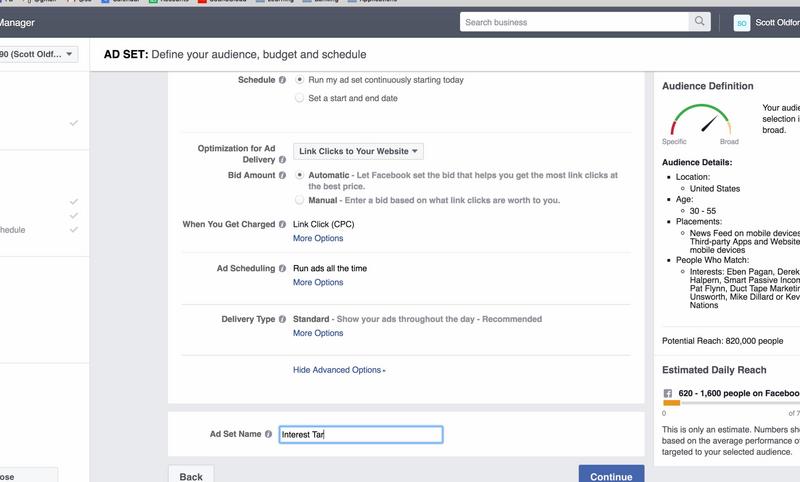Click United States location entry

715,188
